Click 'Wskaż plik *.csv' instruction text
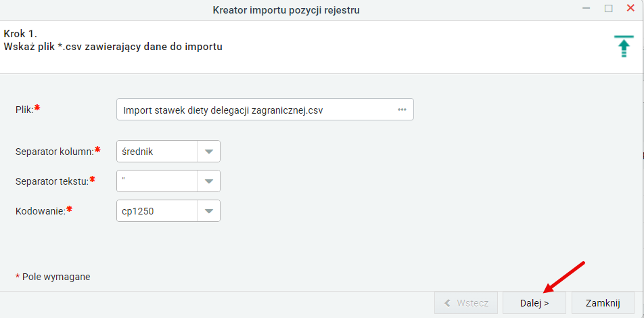The width and height of the screenshot is (644, 318). pyautogui.click(x=113, y=47)
